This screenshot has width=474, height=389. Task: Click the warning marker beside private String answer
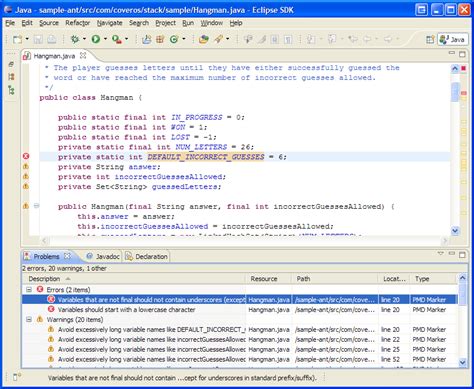(26, 166)
